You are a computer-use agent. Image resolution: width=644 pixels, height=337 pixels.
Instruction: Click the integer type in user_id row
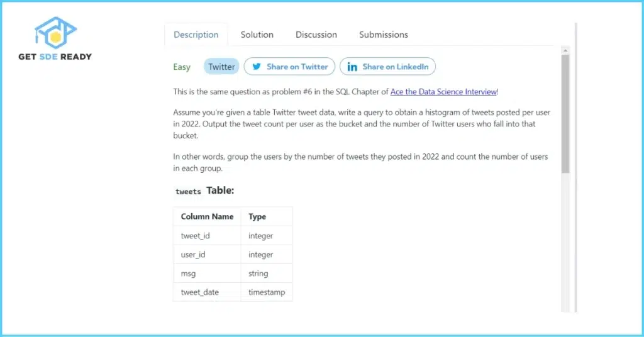[x=267, y=255]
